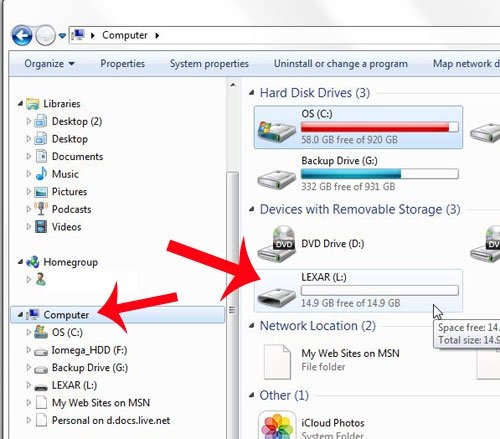This screenshot has height=439, width=500.
Task: Select the Homegroup icon in the tree
Action: click(33, 262)
